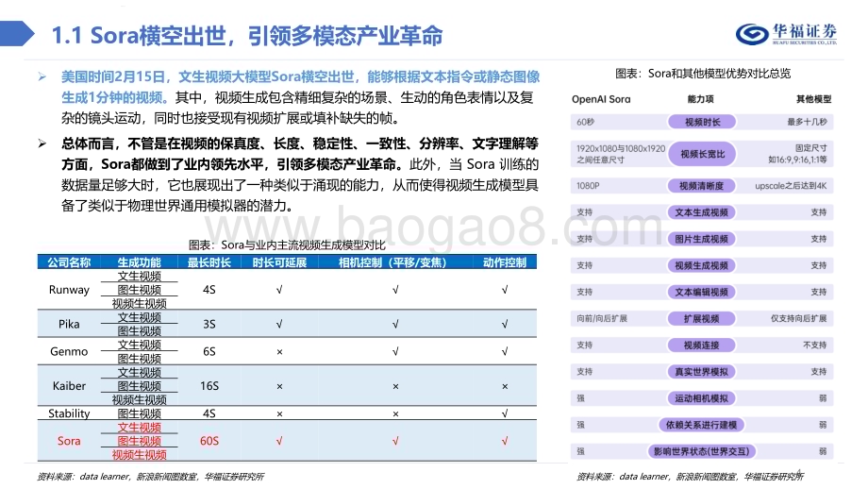Click the slide title "1.1 Sora横空出世"
868x489 pixels.
click(140, 36)
